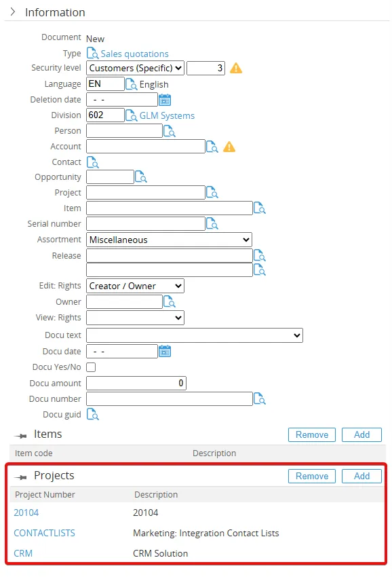The height and width of the screenshot is (577, 392).
Task: Click into the Docu amount field
Action: (136, 383)
